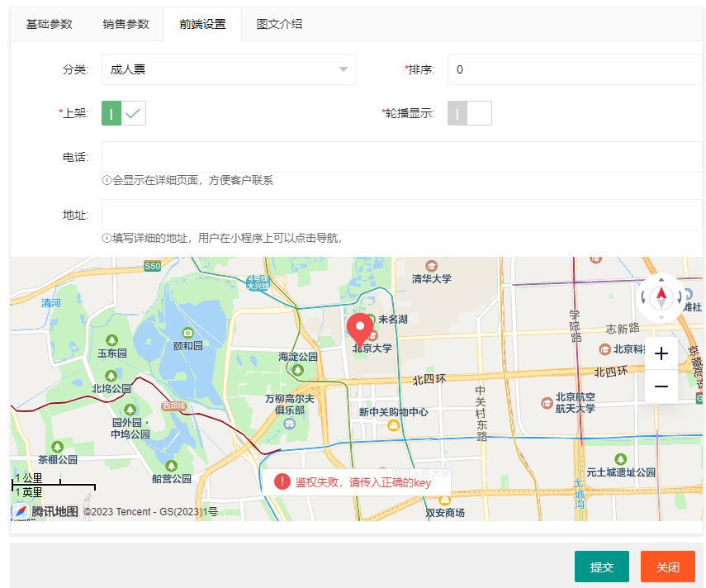Click the golf icon at 万柳高尔夫俱乐部

(288, 421)
